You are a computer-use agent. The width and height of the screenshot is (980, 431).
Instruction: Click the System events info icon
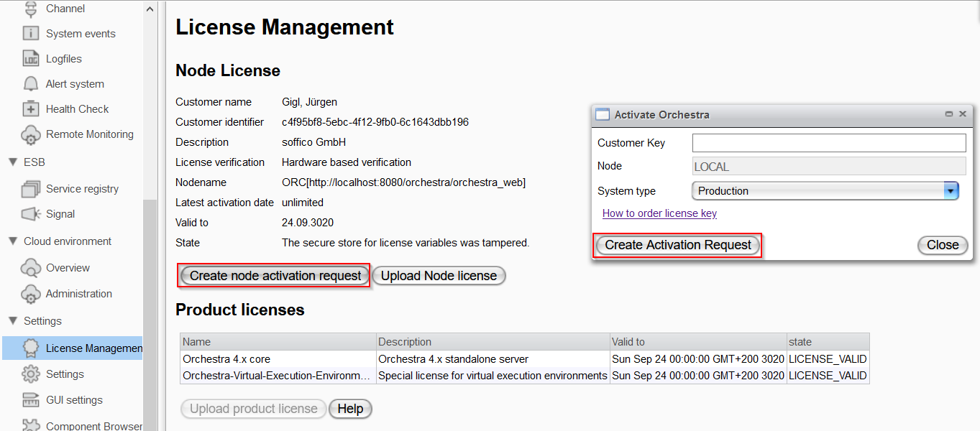(30, 34)
